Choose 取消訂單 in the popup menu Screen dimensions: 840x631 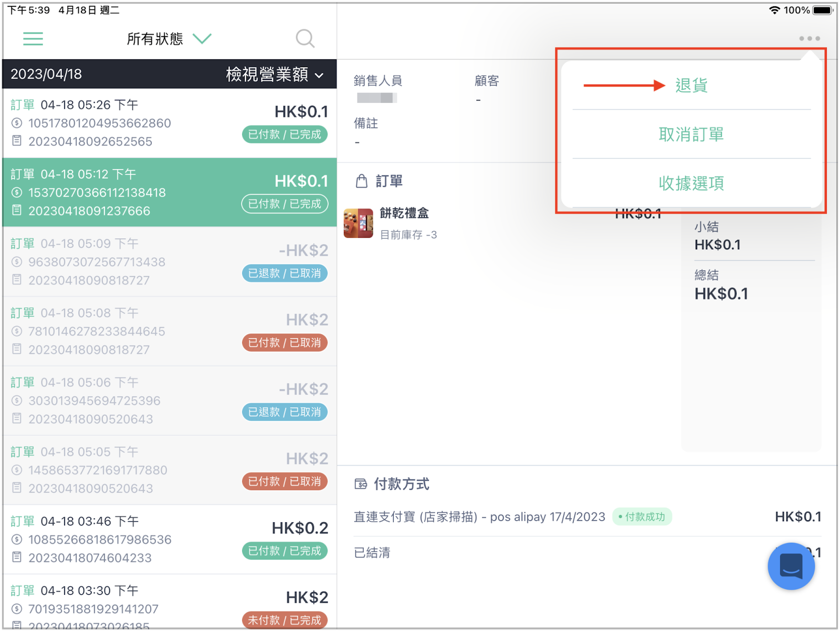click(x=691, y=134)
